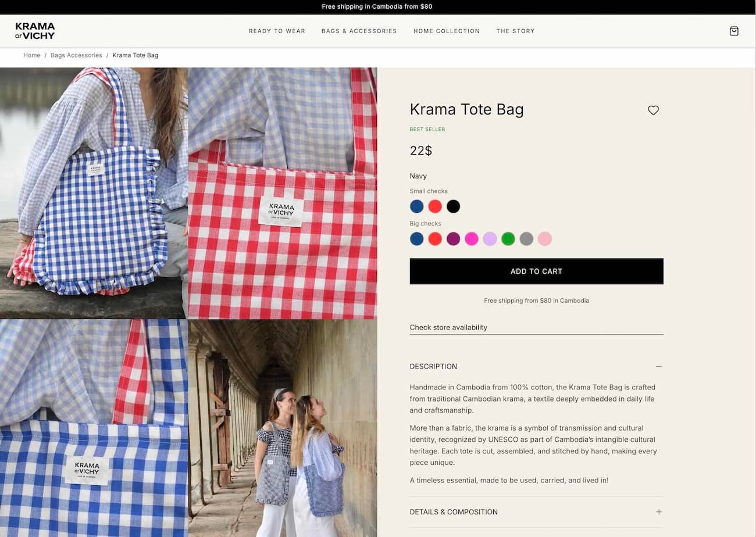Expand Details & Composition plus icon
The image size is (756, 537).
pos(659,512)
